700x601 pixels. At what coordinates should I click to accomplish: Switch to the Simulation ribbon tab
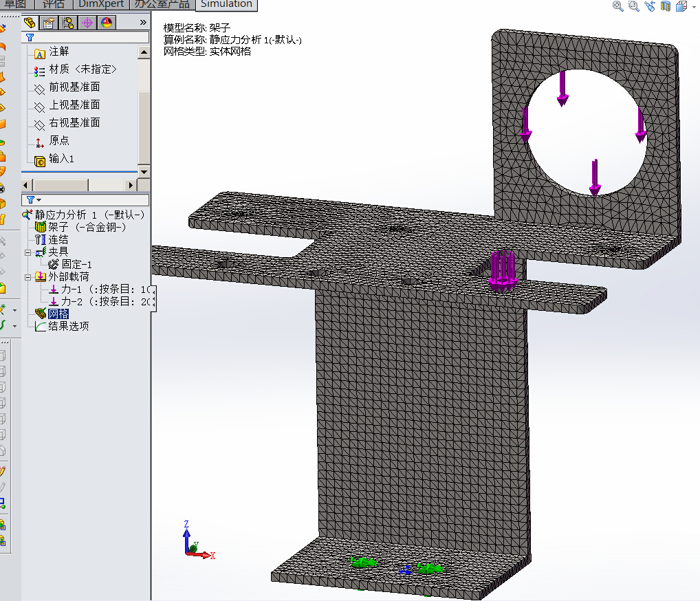[226, 5]
